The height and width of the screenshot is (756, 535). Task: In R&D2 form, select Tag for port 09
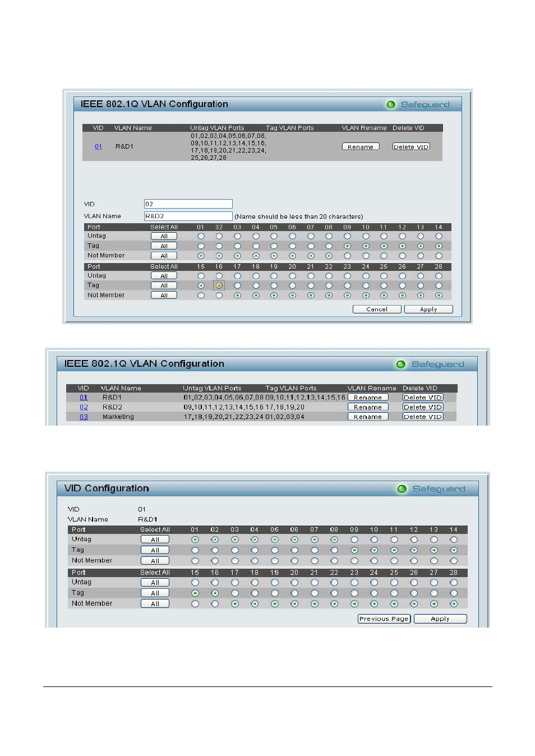pyautogui.click(x=347, y=246)
